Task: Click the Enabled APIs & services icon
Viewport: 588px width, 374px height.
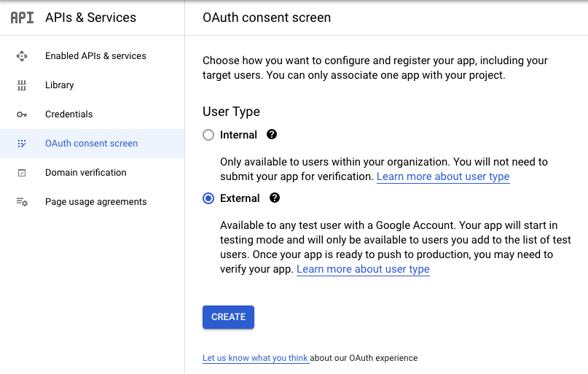Action: pos(22,56)
